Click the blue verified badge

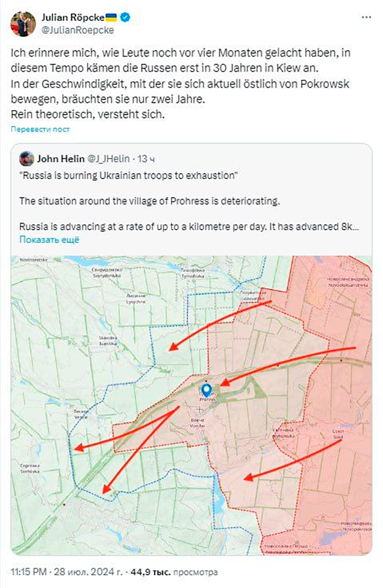tap(126, 18)
